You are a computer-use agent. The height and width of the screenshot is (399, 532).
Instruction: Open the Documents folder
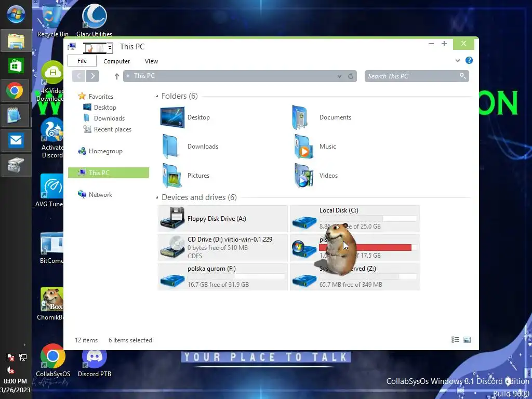click(x=321, y=117)
